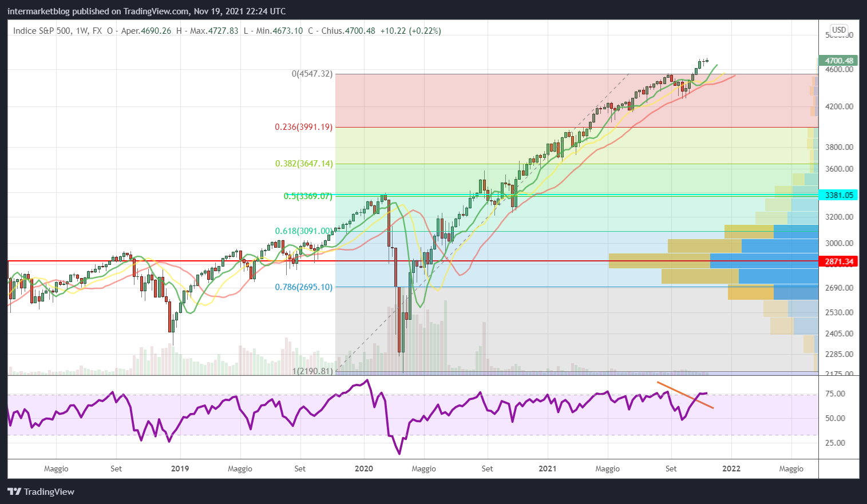This screenshot has height=504, width=867.
Task: Click the 2690.00 price axis label
Action: [x=839, y=288]
